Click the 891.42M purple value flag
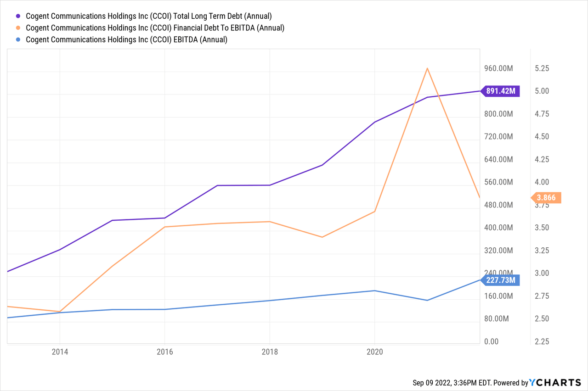This screenshot has width=588, height=391. click(500, 91)
